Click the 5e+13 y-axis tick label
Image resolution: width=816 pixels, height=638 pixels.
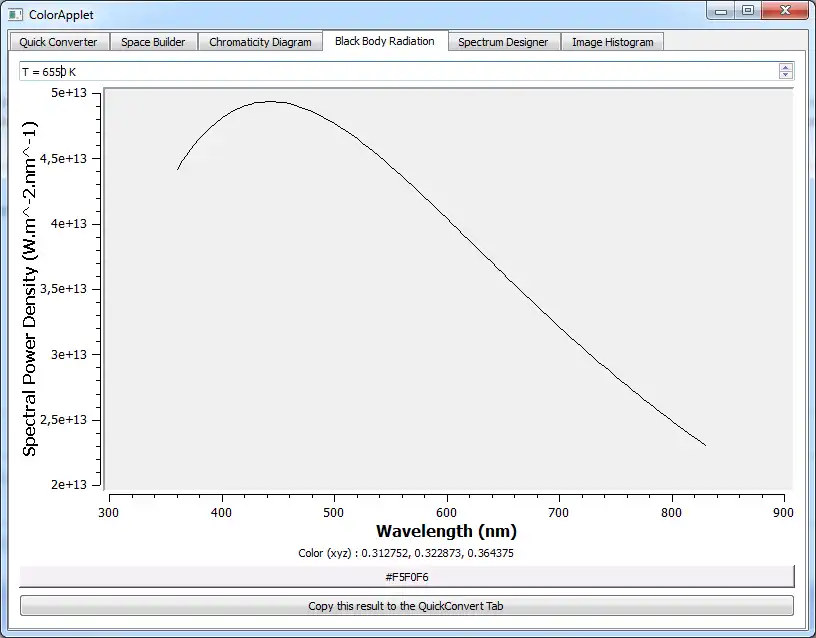tap(69, 93)
